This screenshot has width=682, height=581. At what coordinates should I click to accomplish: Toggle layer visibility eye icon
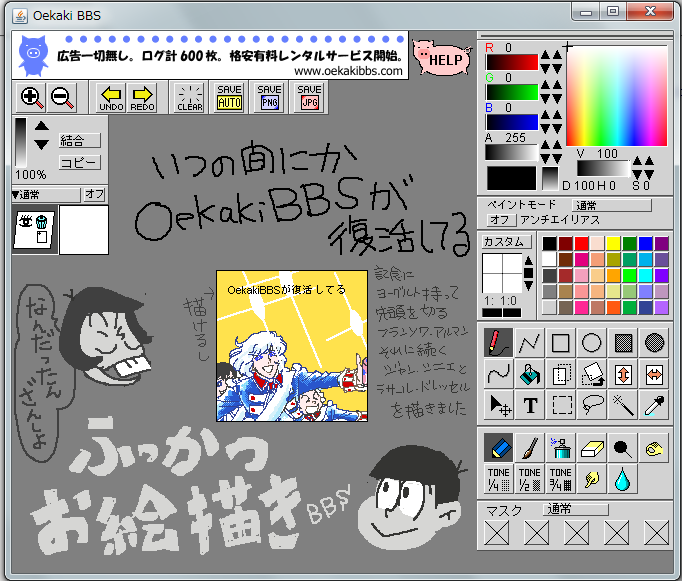point(26,221)
